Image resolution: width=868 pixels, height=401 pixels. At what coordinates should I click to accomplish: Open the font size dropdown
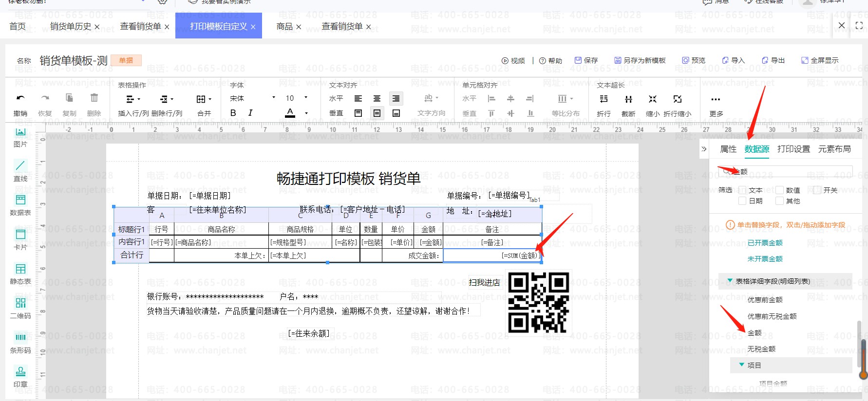pyautogui.click(x=297, y=98)
